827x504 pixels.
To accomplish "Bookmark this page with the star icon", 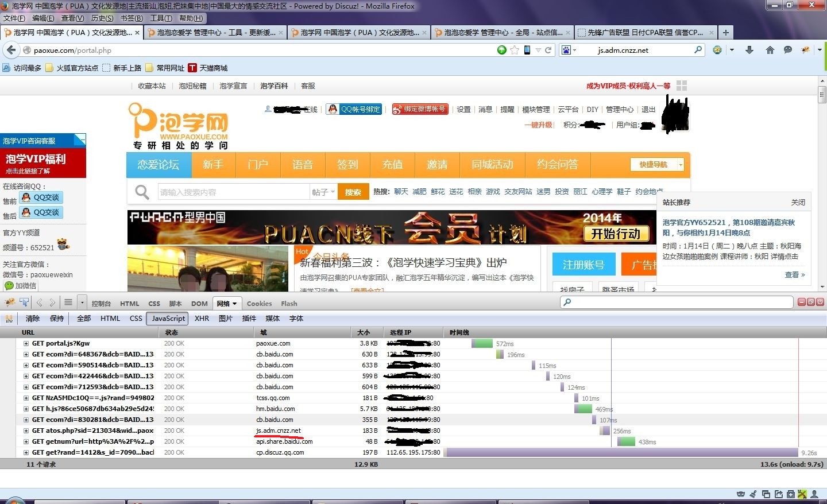I will point(515,50).
